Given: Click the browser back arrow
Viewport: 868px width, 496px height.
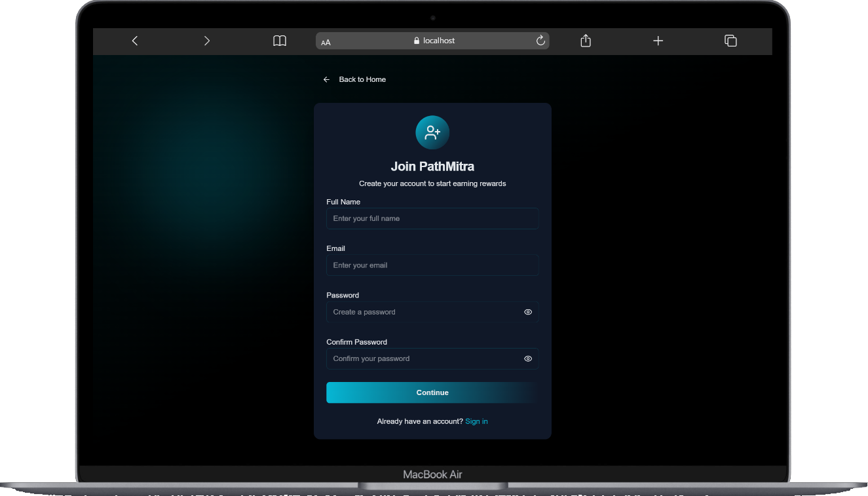Looking at the screenshot, I should 135,41.
